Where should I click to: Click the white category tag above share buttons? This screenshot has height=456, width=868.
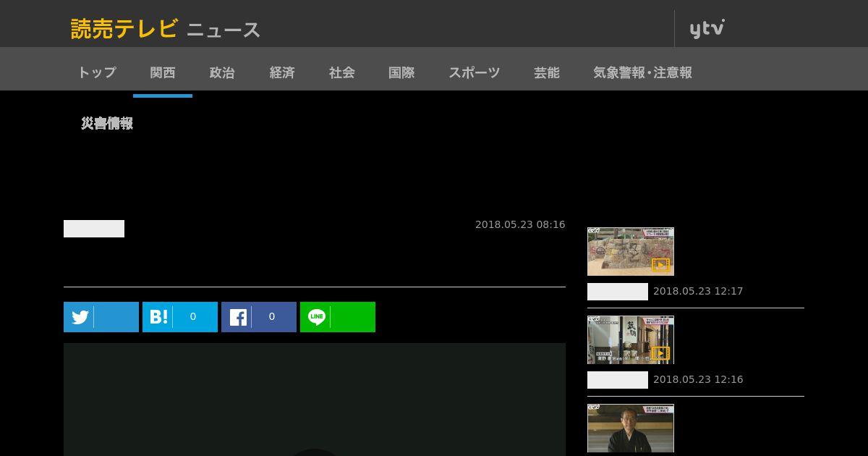coord(94,229)
